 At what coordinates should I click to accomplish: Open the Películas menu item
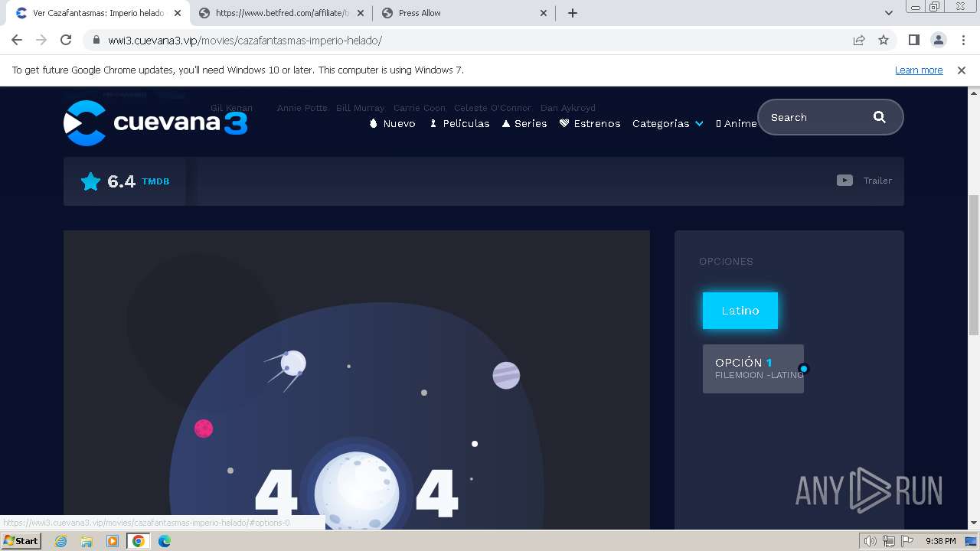459,123
